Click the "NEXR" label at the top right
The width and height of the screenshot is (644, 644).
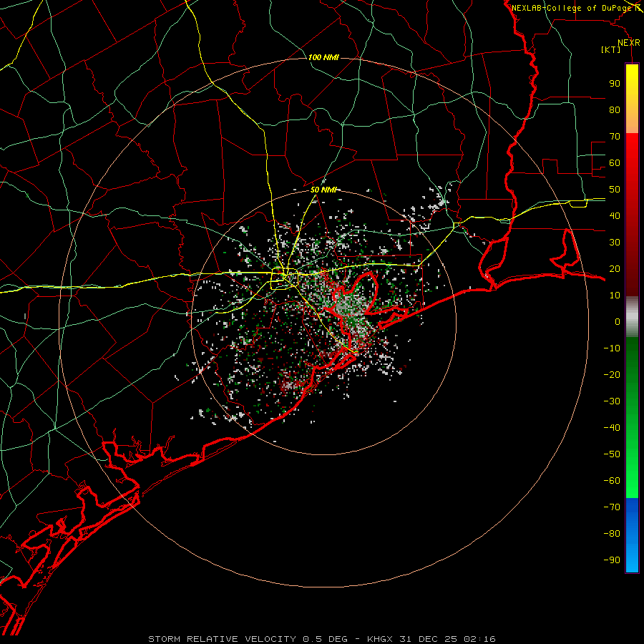tap(629, 43)
